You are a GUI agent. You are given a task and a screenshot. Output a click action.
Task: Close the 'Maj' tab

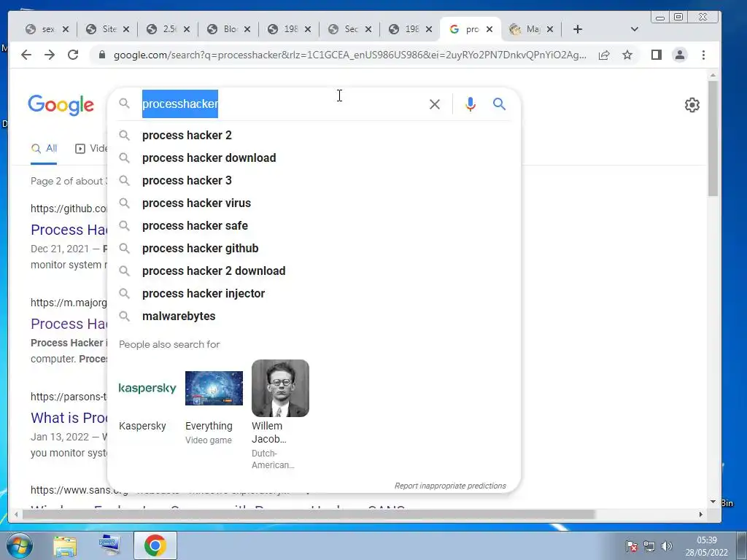tap(550, 29)
